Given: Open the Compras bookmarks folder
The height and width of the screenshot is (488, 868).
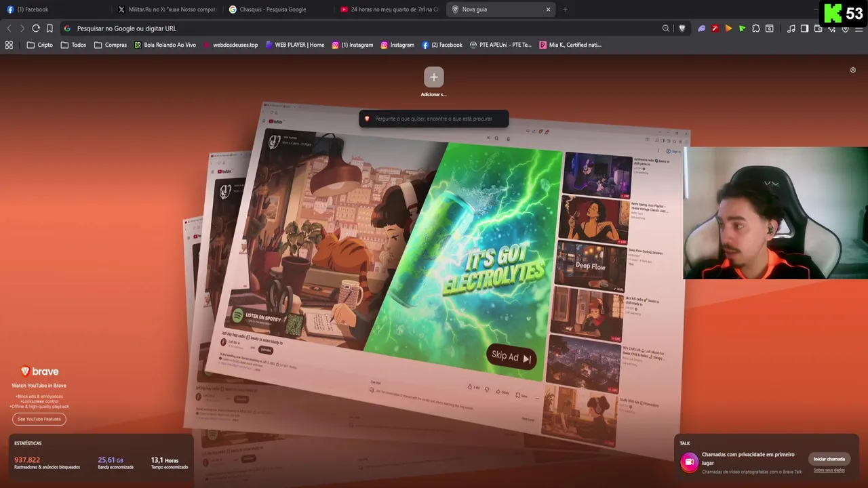Looking at the screenshot, I should pyautogui.click(x=111, y=45).
